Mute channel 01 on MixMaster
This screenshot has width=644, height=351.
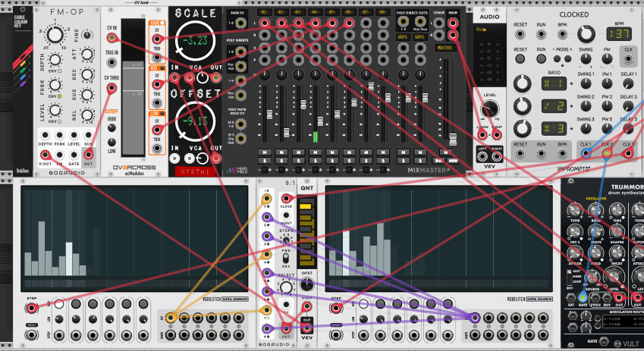265,152
